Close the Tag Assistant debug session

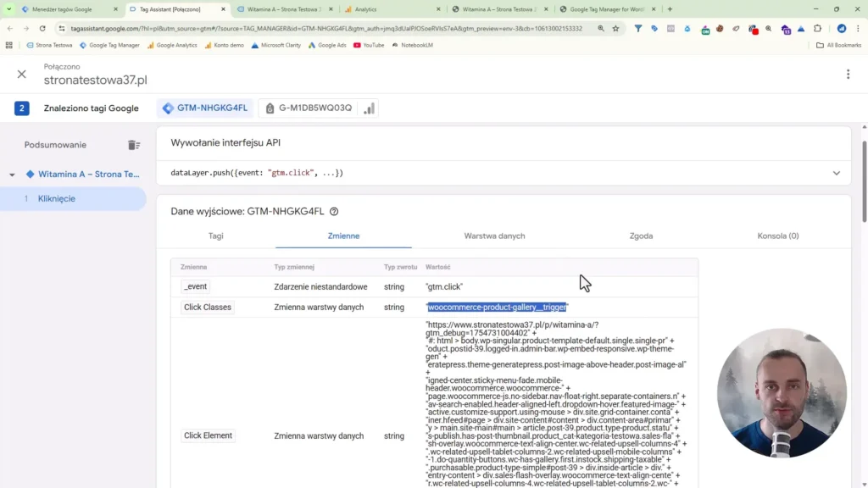point(21,75)
